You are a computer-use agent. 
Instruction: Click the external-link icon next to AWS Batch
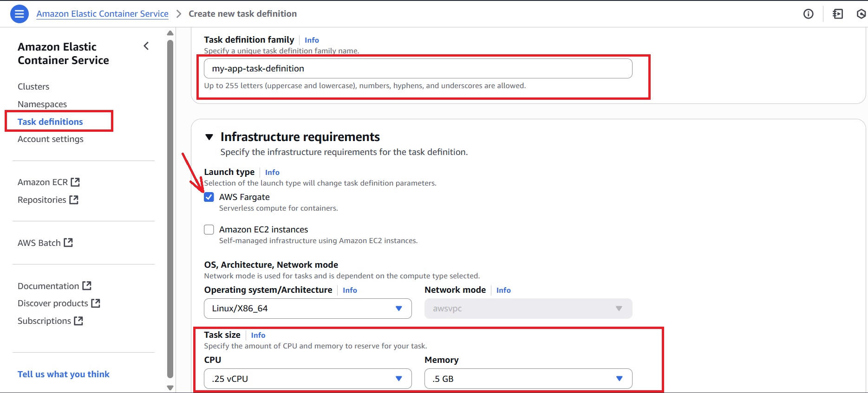pyautogui.click(x=68, y=243)
